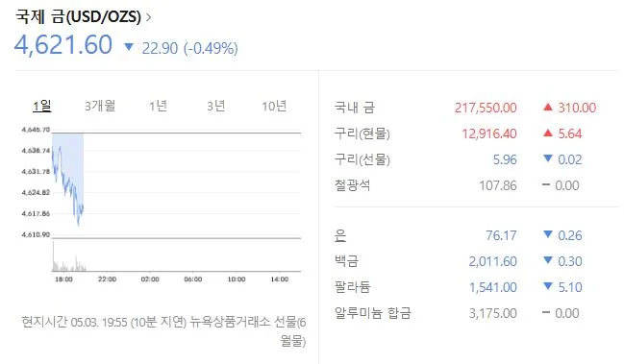This screenshot has height=364, width=624.
Task: Click the red up arrow beside 5.64
Action: tap(548, 133)
